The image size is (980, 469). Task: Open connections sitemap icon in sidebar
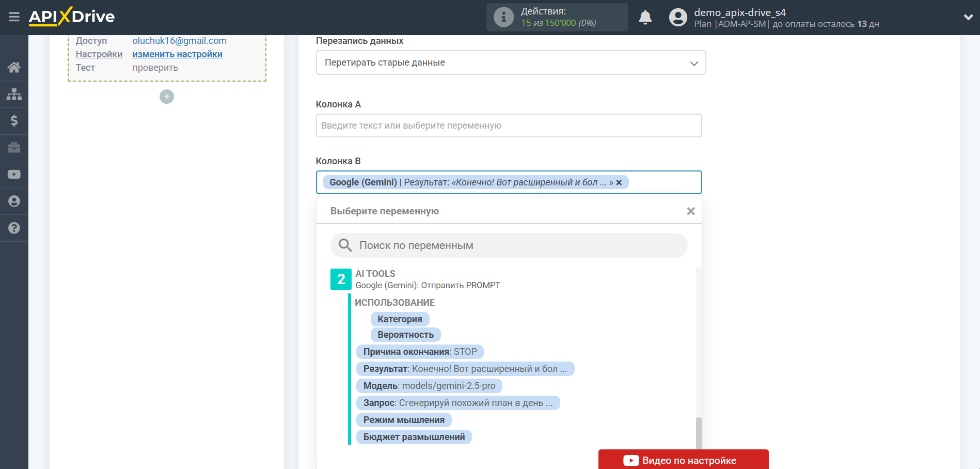coord(14,94)
